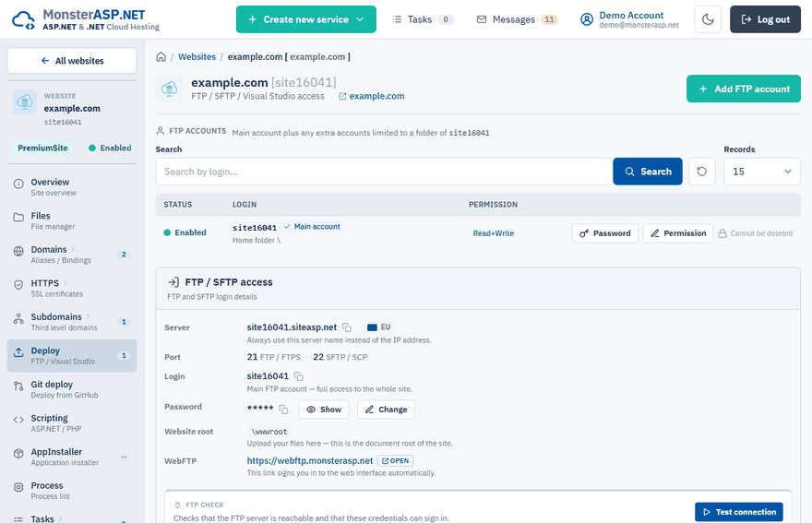This screenshot has height=523, width=812.
Task: Click the Search by login input field
Action: tap(384, 172)
